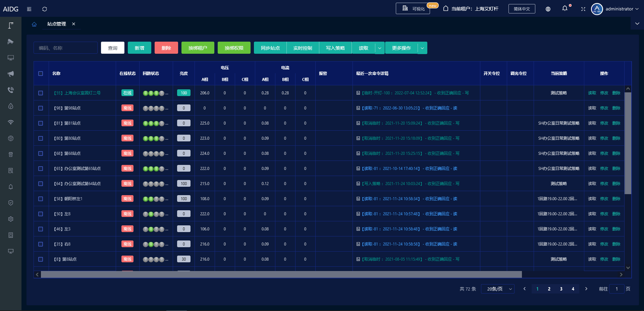Open the administrator user dropdown
The height and width of the screenshot is (311, 644).
click(x=622, y=9)
